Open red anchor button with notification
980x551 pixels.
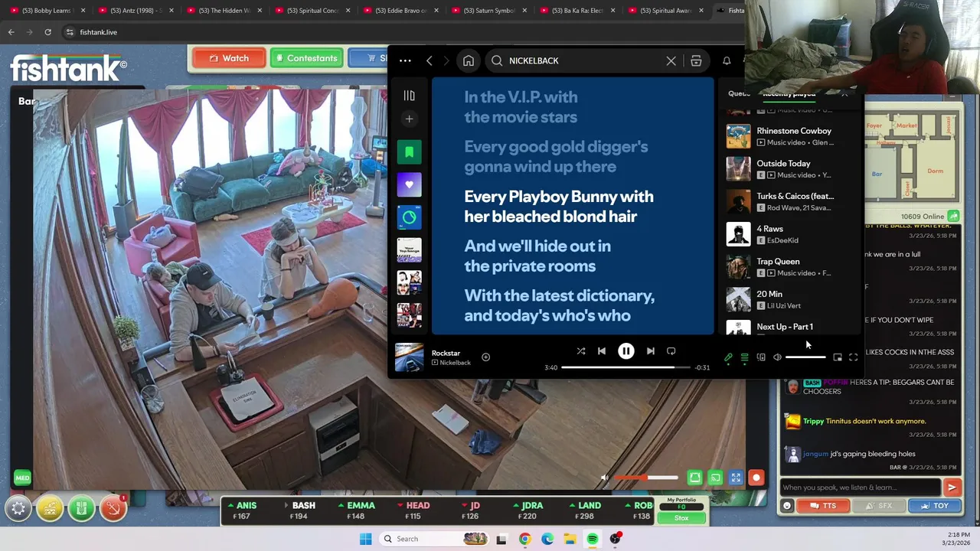pyautogui.click(x=113, y=508)
